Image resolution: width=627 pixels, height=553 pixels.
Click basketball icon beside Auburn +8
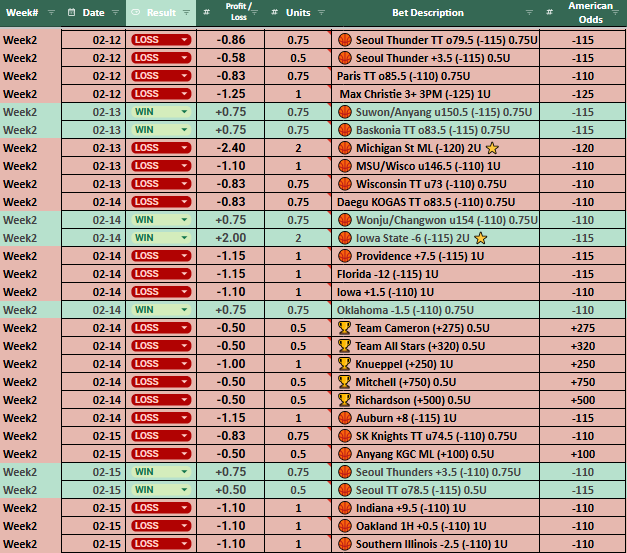345,418
